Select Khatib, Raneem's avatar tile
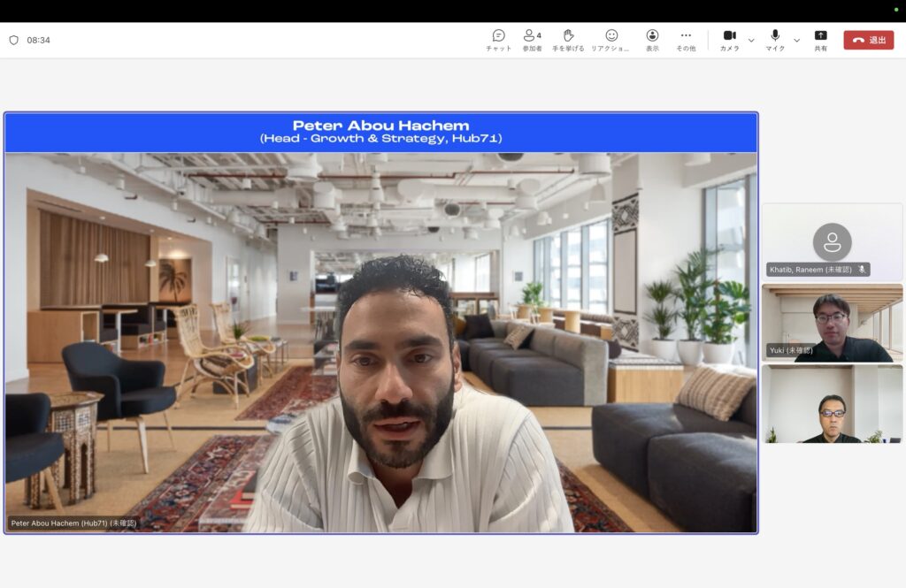The image size is (906, 588). click(x=832, y=241)
